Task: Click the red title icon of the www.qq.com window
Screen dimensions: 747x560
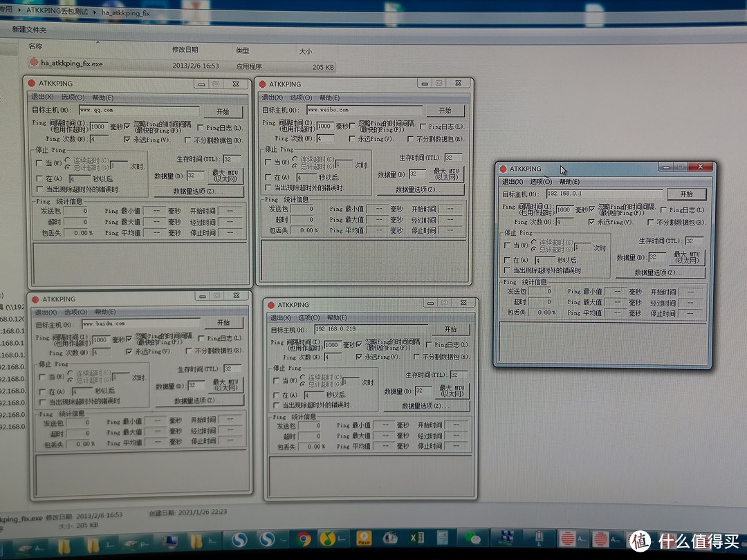Action: coord(31,84)
